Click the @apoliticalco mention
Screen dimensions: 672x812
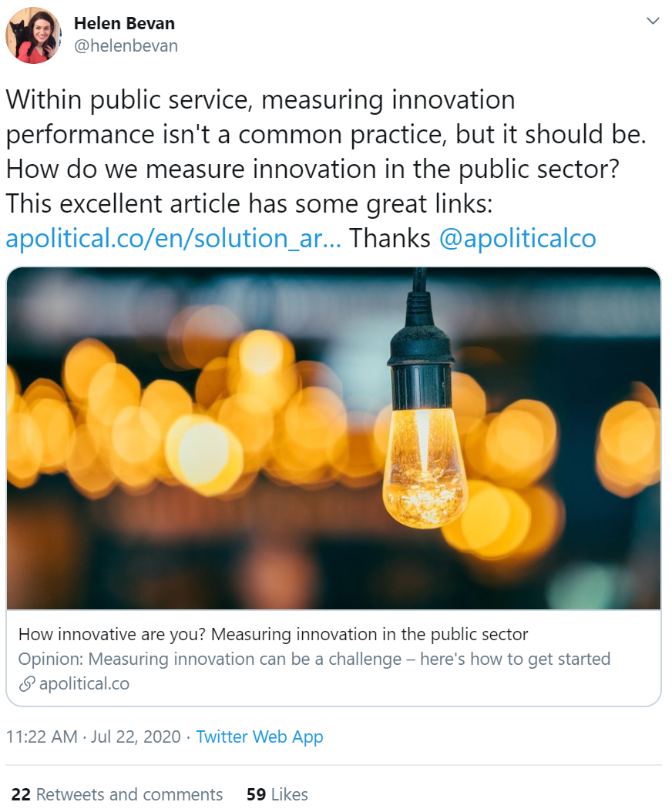tap(517, 238)
